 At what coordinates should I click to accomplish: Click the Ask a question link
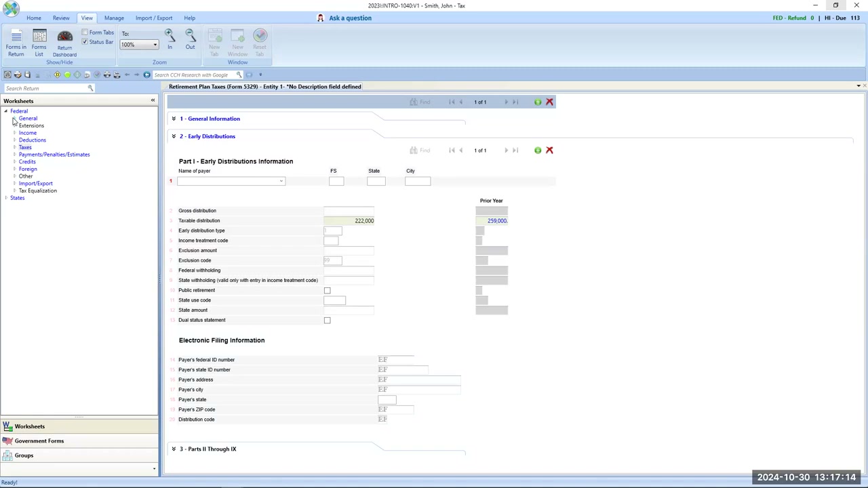(350, 18)
